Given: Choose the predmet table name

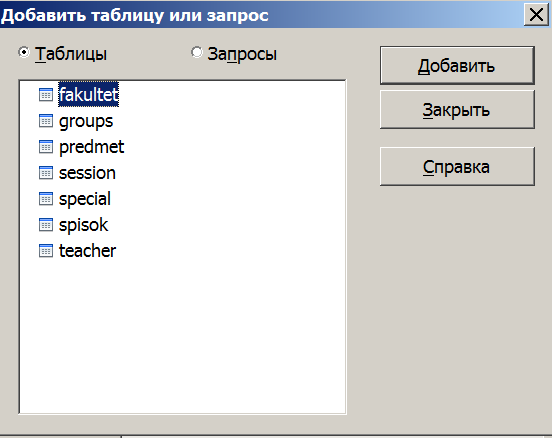Looking at the screenshot, I should tap(92, 147).
